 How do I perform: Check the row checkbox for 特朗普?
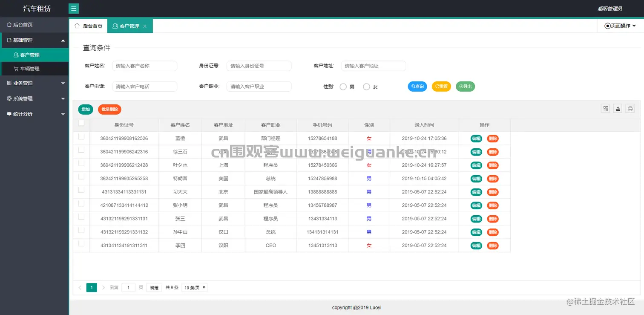81,176
